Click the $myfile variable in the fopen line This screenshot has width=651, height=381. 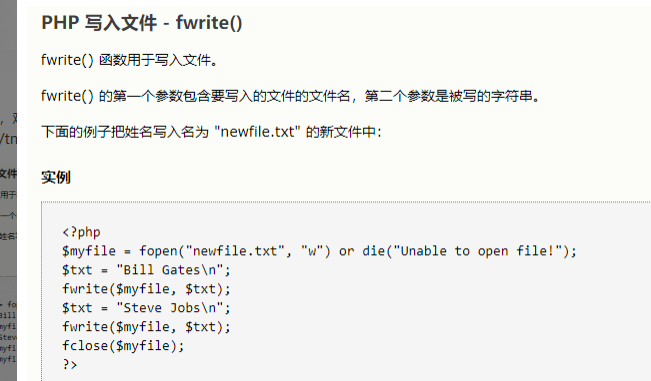(89, 251)
